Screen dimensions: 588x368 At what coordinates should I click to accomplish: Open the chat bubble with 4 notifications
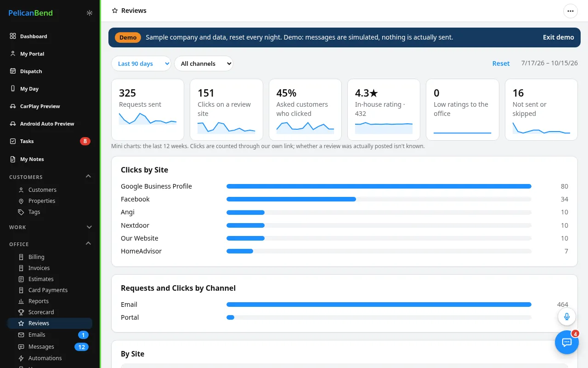click(567, 342)
